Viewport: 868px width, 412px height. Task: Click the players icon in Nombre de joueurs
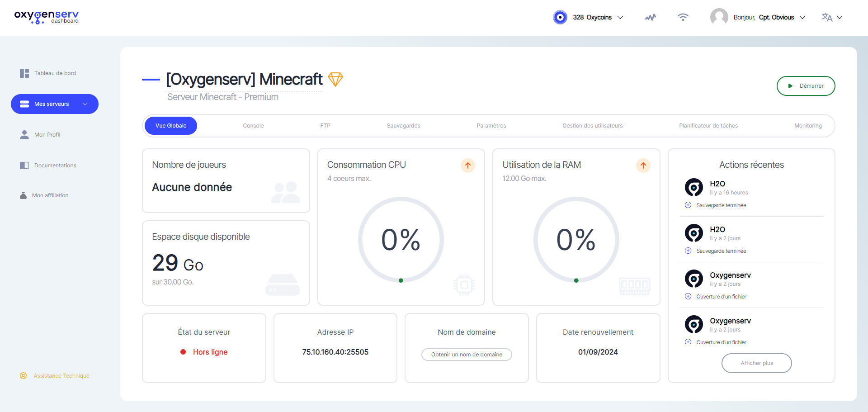286,192
